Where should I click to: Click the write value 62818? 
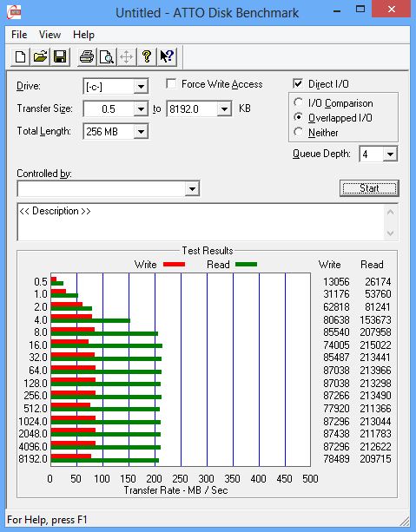[336, 306]
